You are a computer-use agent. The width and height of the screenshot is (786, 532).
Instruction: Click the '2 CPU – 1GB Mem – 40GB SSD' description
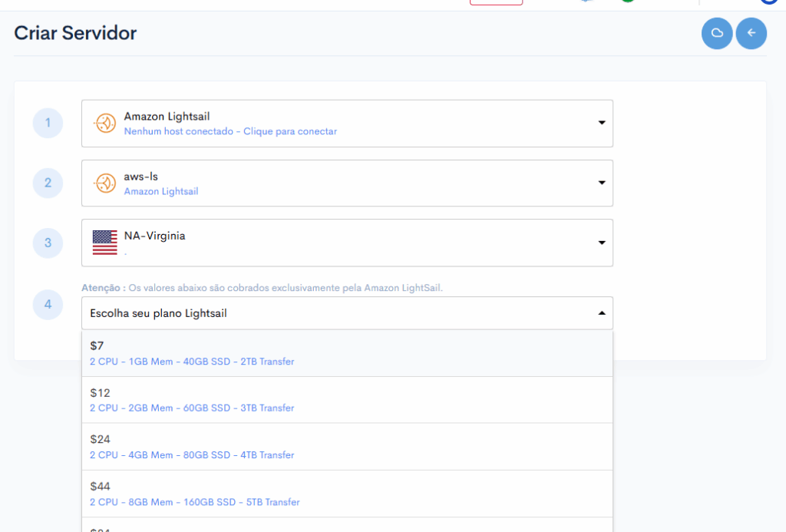192,362
